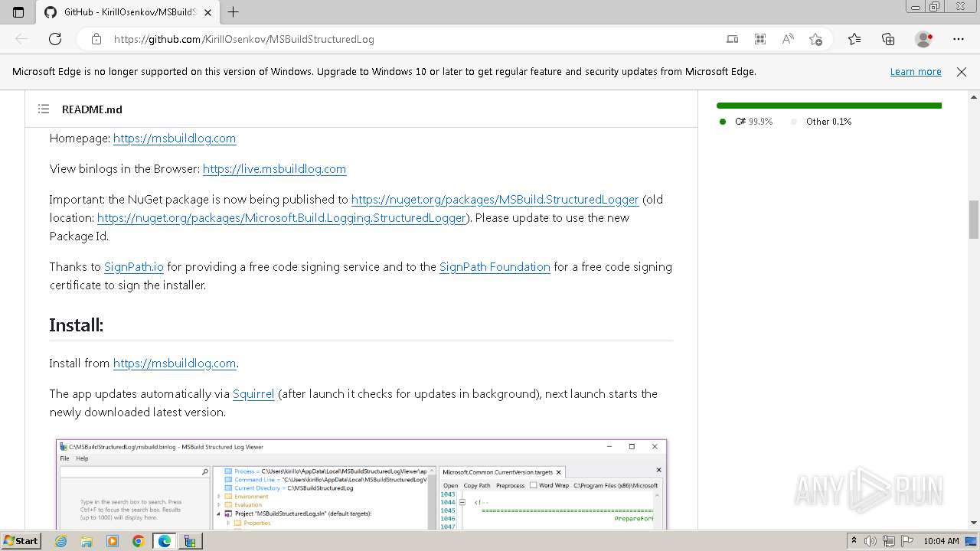Click the address bar URL
The image size is (980, 551).
(244, 39)
